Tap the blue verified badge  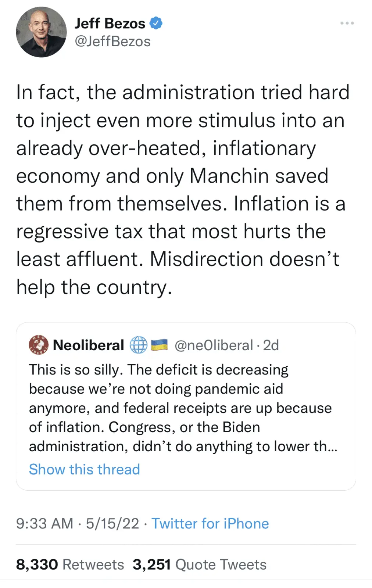click(156, 23)
